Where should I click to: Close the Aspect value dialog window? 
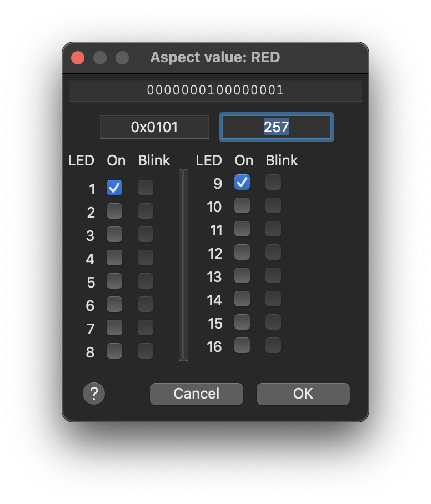(78, 58)
